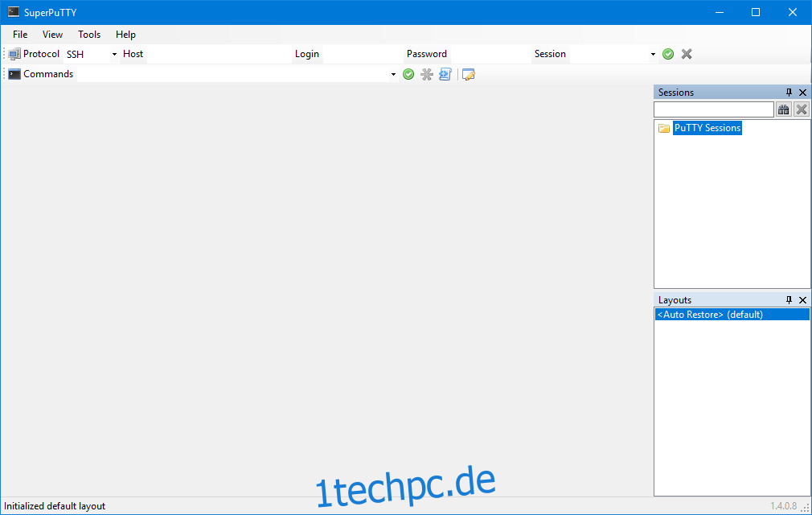Click the SuperPuTTY app icon in title bar

coord(14,12)
